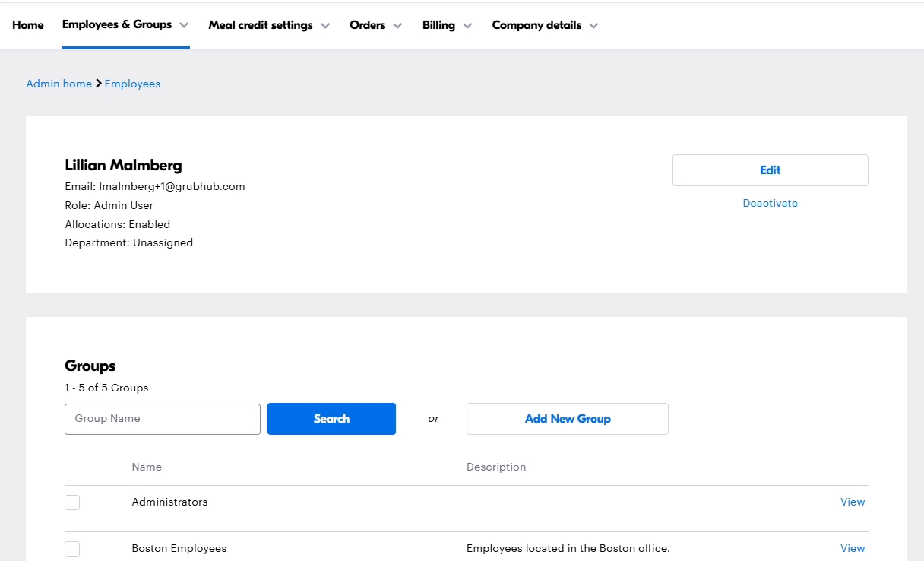The image size is (924, 561).
Task: Go to Admin home breadcrumb link
Action: coord(59,84)
